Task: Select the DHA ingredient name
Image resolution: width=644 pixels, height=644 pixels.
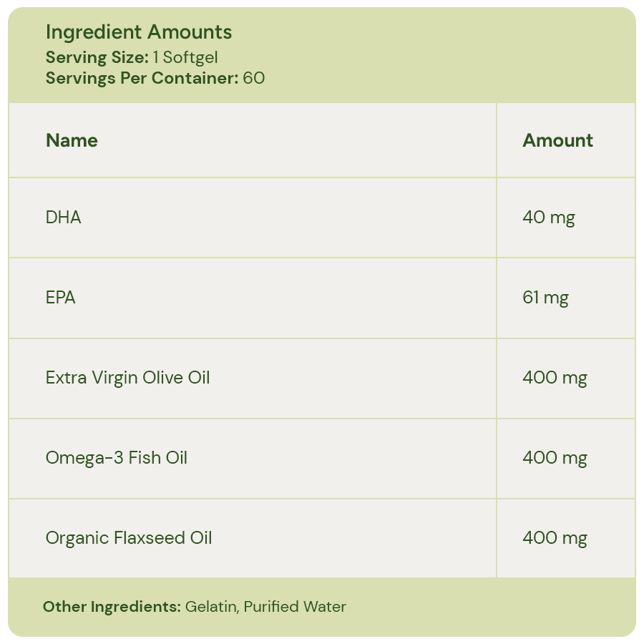Action: point(64,218)
